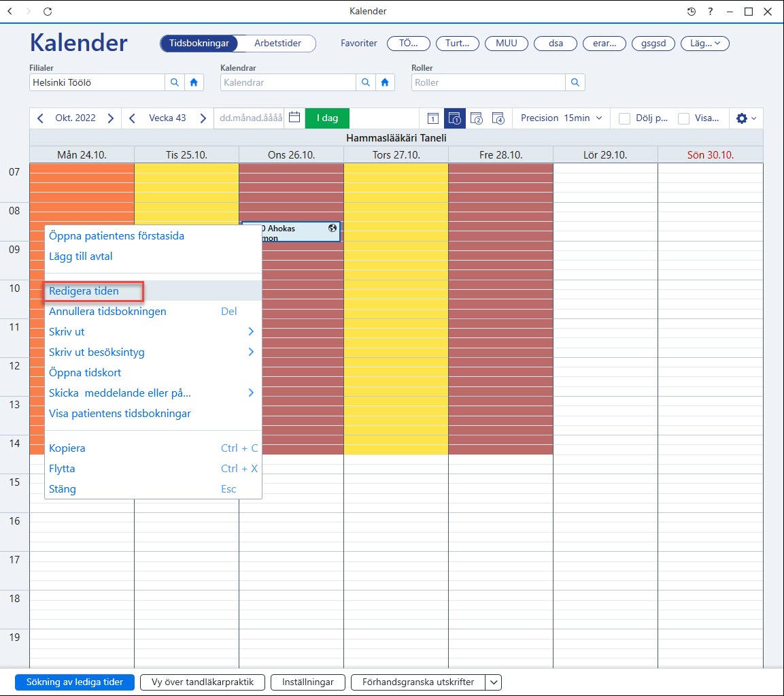The height and width of the screenshot is (696, 784).
Task: Select Lägg till avtal menu entry
Action: click(x=153, y=256)
